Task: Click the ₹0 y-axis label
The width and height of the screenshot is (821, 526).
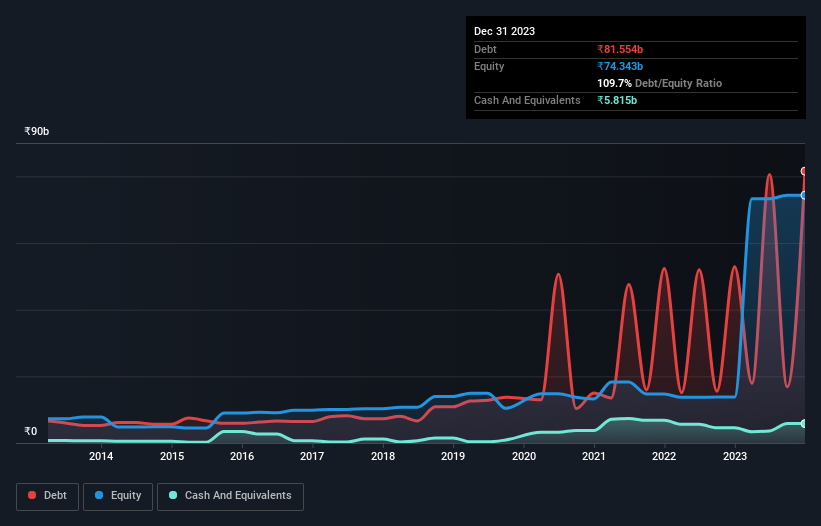Action: coord(30,431)
